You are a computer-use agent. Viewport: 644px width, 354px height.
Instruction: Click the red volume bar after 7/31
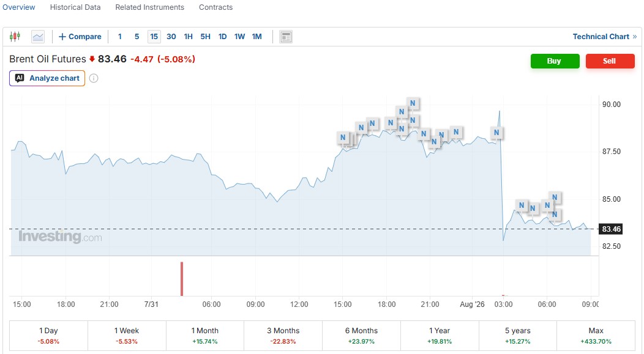tap(182, 279)
